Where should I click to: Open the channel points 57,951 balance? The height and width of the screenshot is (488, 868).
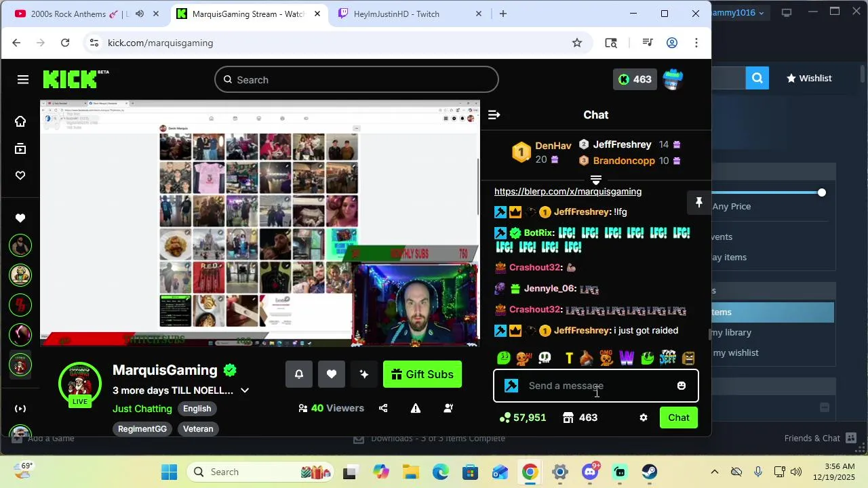tap(523, 418)
